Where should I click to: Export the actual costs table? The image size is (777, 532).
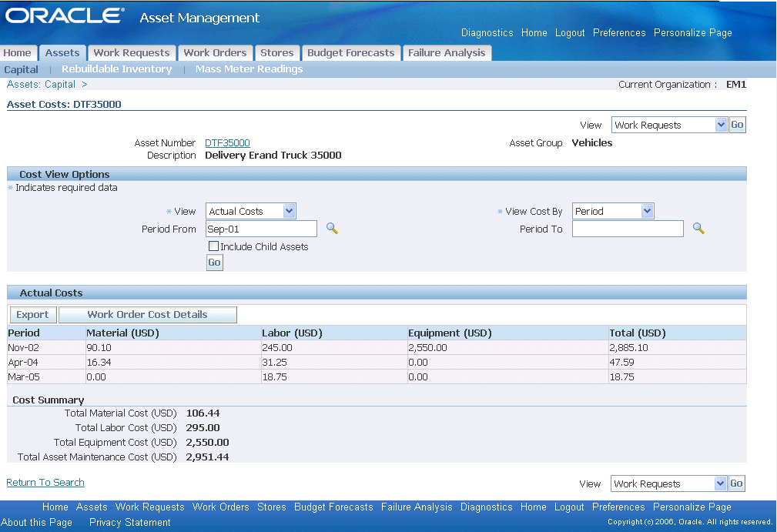(32, 315)
